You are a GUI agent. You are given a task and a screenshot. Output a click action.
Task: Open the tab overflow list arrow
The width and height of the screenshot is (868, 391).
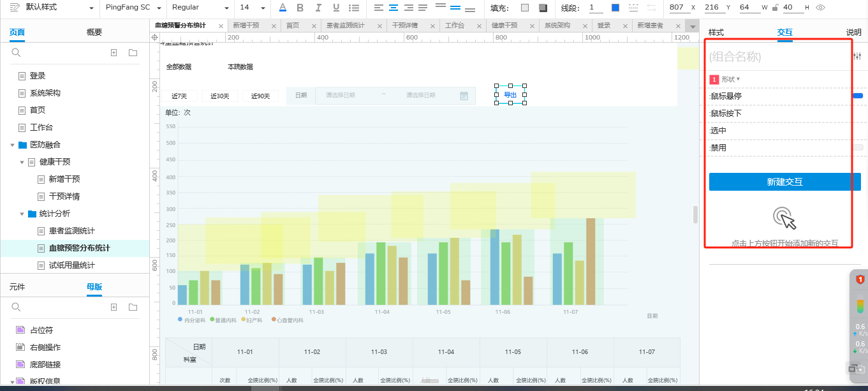coord(693,26)
